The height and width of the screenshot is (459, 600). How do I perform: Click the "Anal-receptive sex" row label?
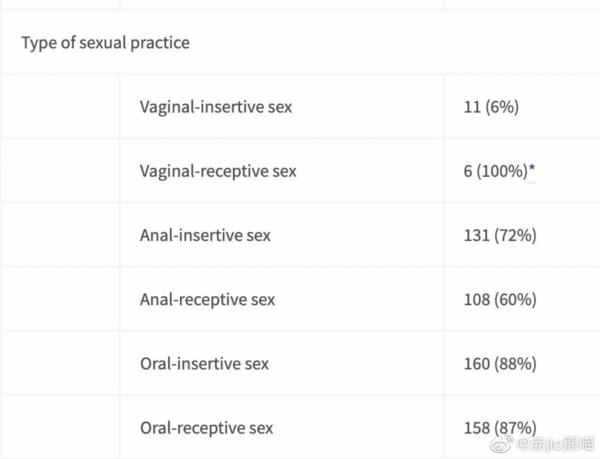(207, 299)
